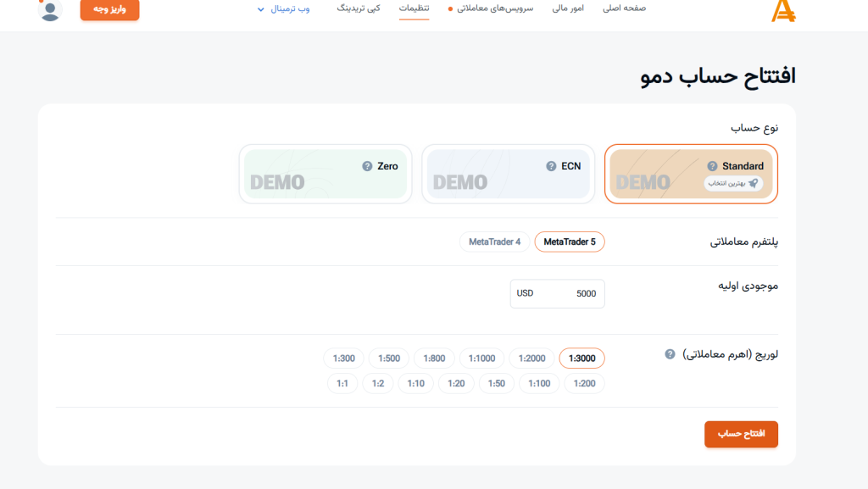Click the بهترین انتخاب badge on Standard

(733, 183)
